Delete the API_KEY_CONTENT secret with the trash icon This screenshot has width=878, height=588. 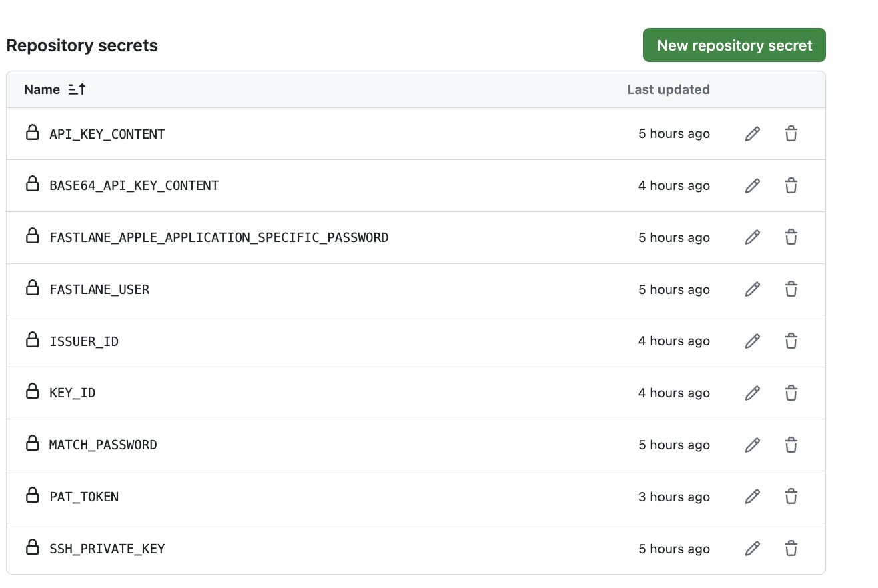coord(791,134)
